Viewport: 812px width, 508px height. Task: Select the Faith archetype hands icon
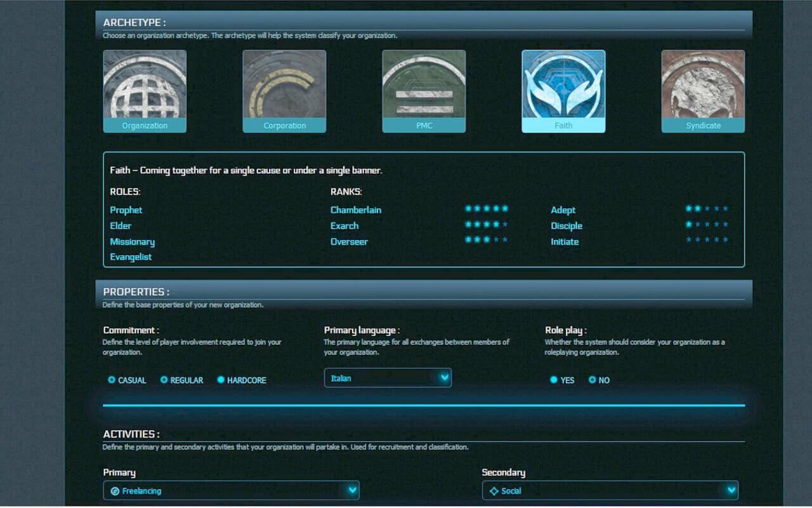(563, 85)
